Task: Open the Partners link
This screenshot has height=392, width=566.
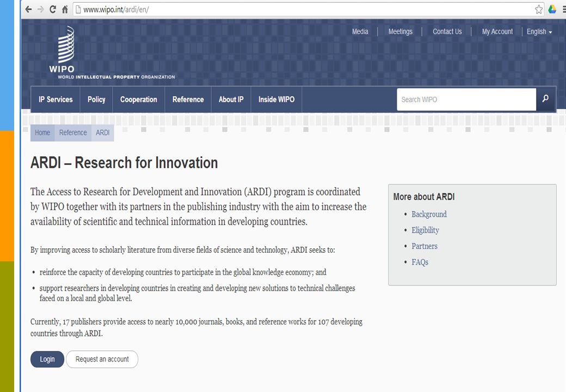Action: point(424,246)
